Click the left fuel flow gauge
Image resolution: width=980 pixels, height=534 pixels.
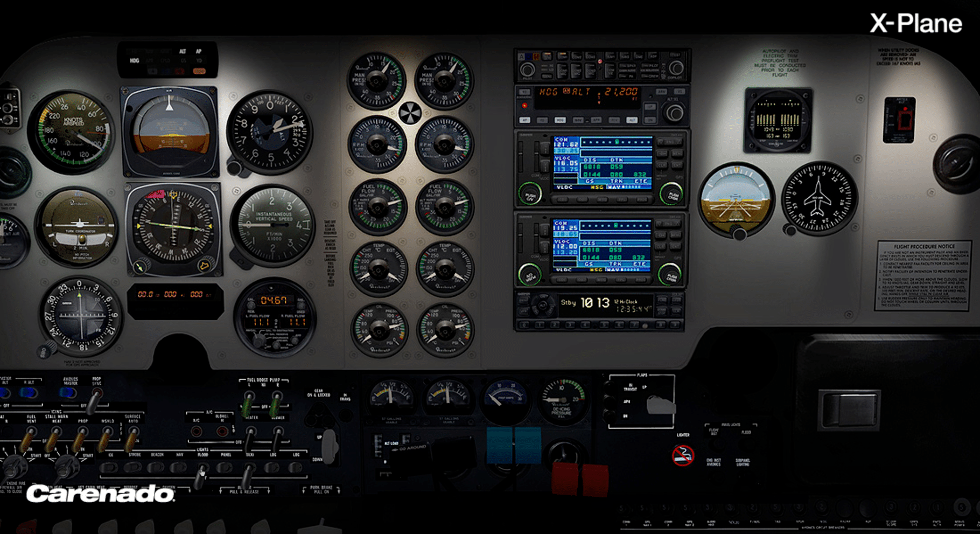[x=377, y=207]
